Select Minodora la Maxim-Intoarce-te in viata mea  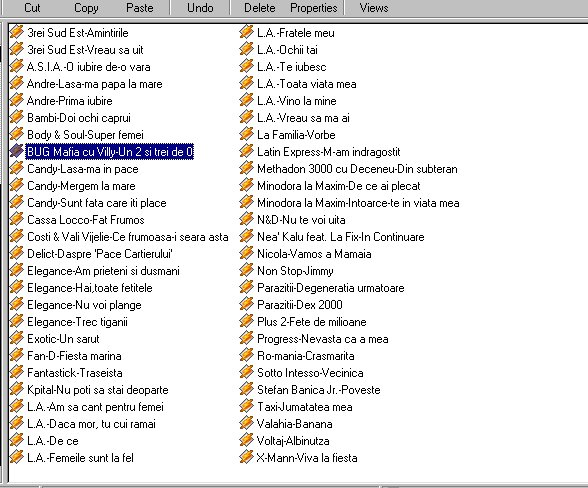tap(358, 203)
